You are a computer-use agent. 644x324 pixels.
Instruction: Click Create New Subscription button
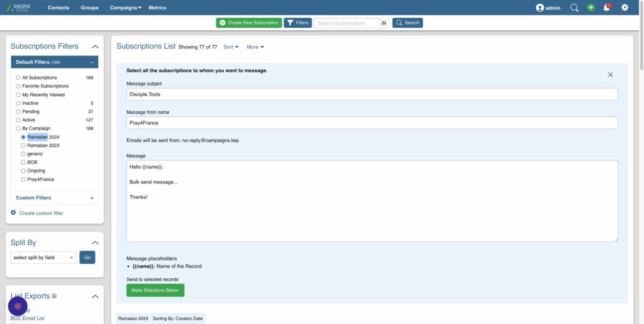[x=248, y=23]
